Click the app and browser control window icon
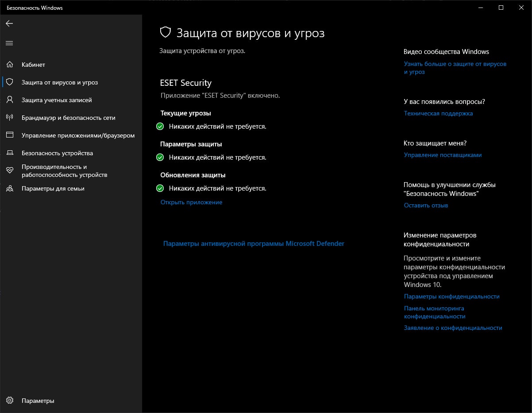Viewport: 532px width, 413px height. (x=10, y=135)
